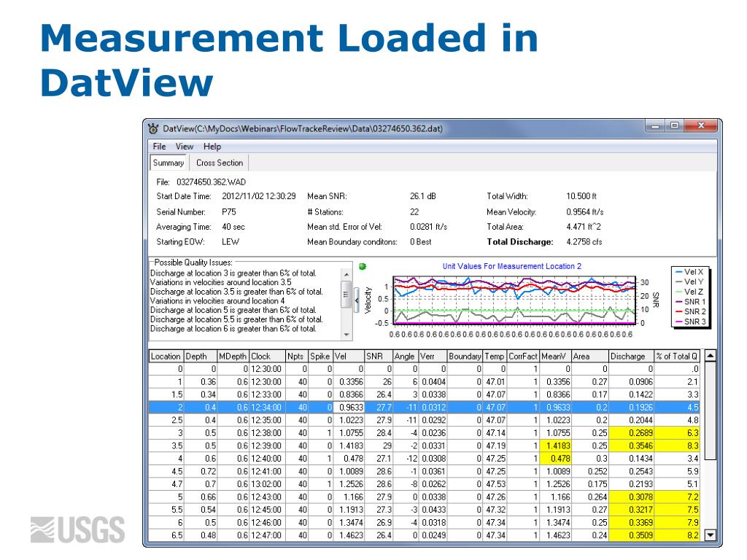747x560 pixels.
Task: Click the Boundary column header
Action: 465,356
